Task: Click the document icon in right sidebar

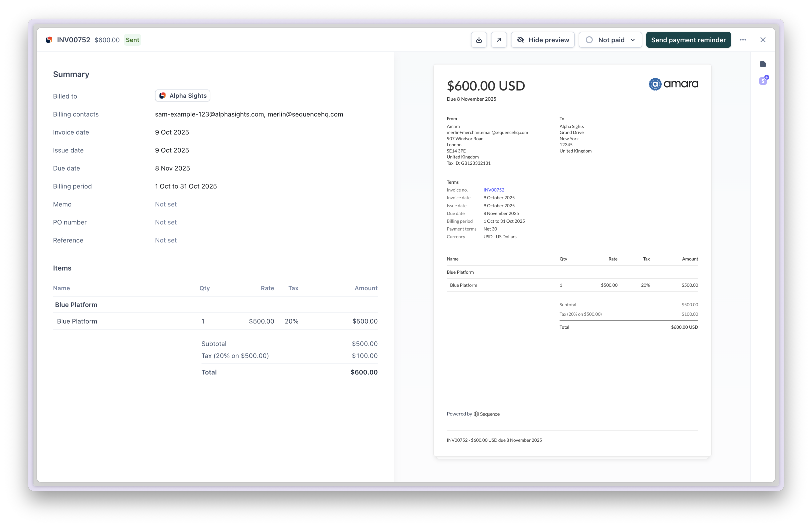Action: pos(763,64)
